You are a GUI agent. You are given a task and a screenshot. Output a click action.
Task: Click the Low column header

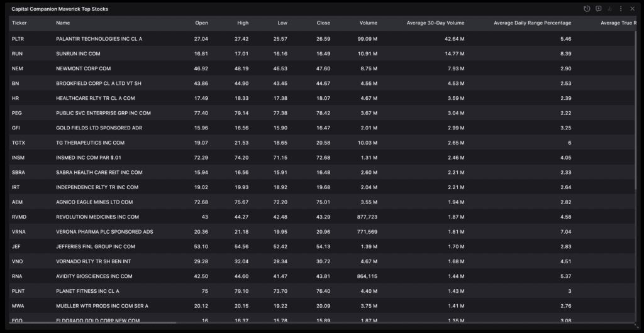[x=282, y=23]
